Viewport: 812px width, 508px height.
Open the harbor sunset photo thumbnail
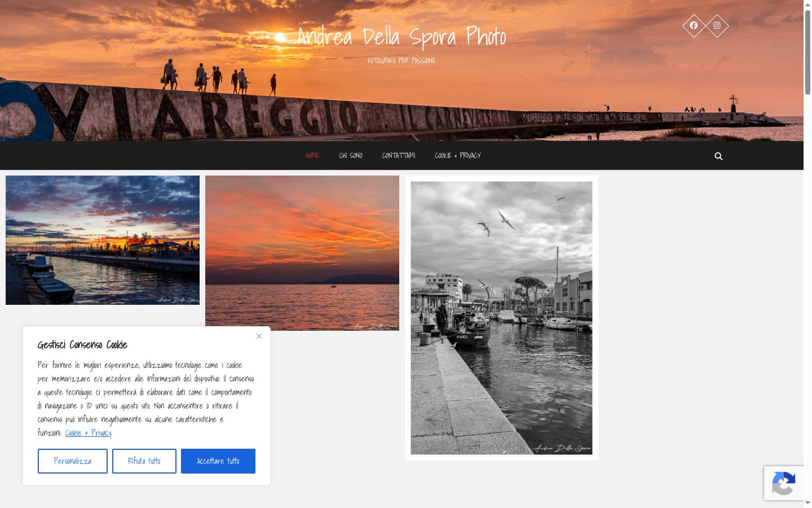coord(103,240)
